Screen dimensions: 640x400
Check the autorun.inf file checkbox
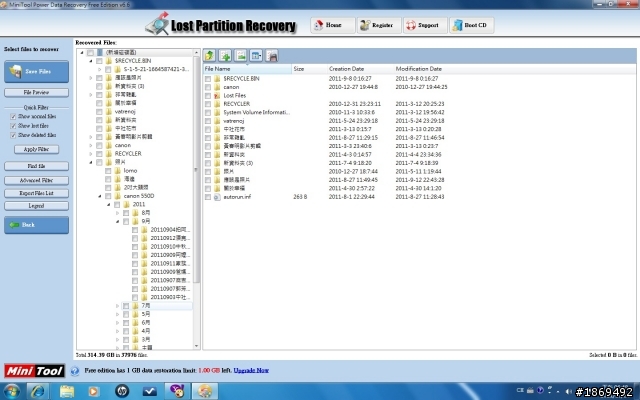click(208, 197)
